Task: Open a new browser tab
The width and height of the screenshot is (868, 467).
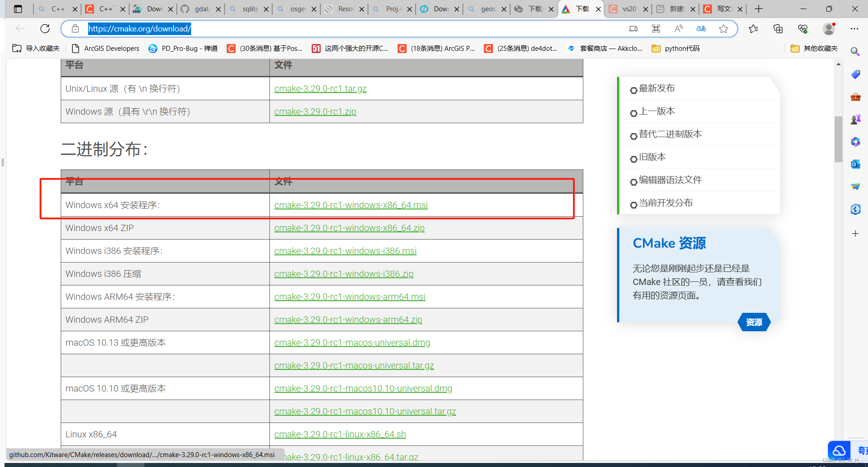Action: pos(759,9)
